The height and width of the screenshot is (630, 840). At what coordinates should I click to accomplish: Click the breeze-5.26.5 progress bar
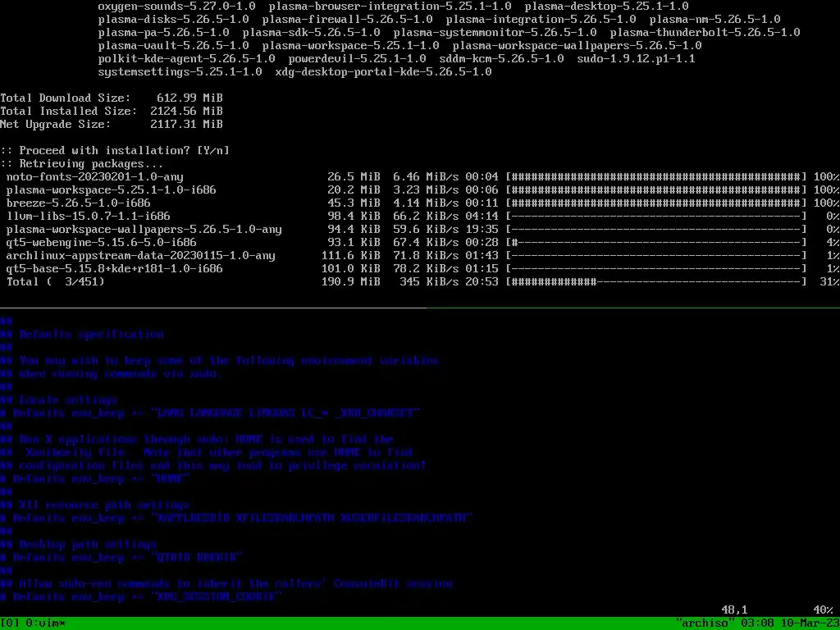coord(656,203)
